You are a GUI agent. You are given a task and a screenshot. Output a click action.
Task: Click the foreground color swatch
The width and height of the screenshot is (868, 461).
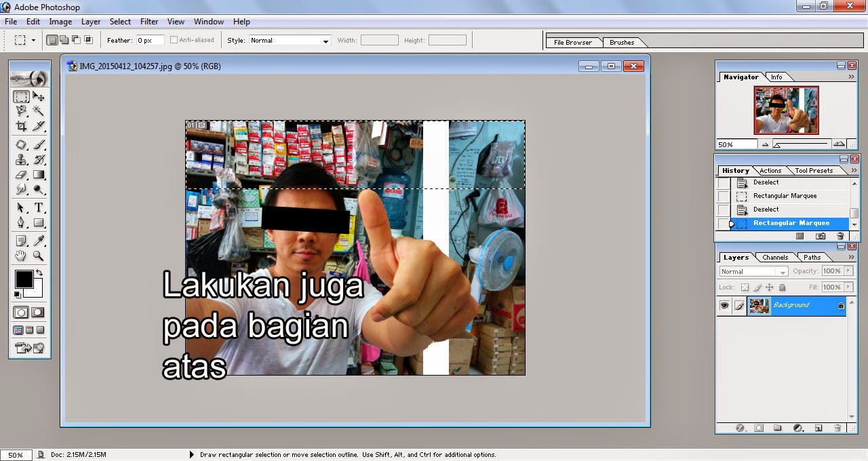(24, 279)
